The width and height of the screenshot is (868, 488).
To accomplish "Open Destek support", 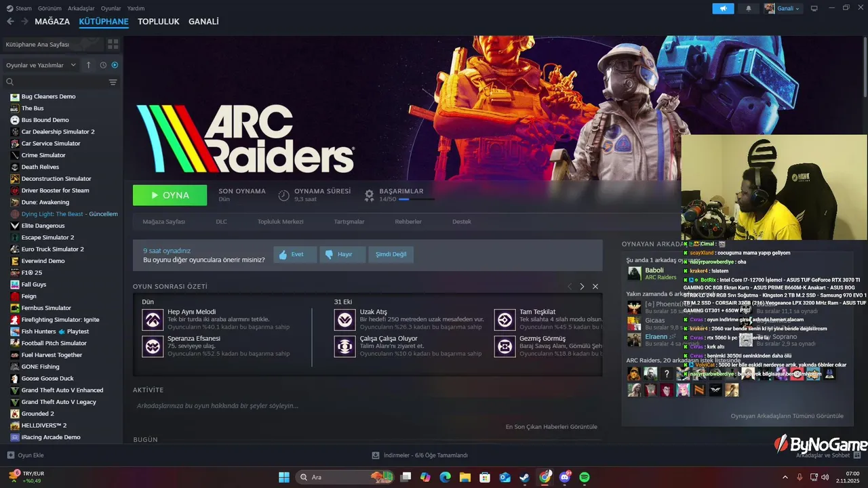I will pos(462,222).
